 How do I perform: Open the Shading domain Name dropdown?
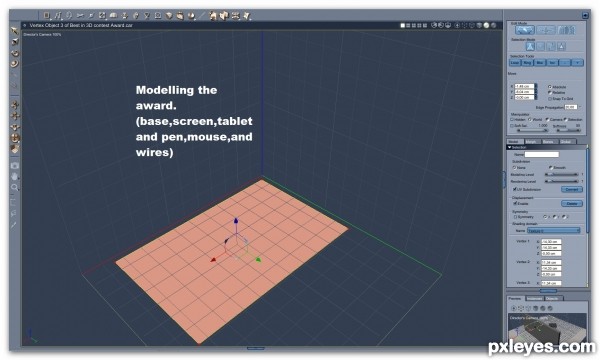[x=554, y=231]
